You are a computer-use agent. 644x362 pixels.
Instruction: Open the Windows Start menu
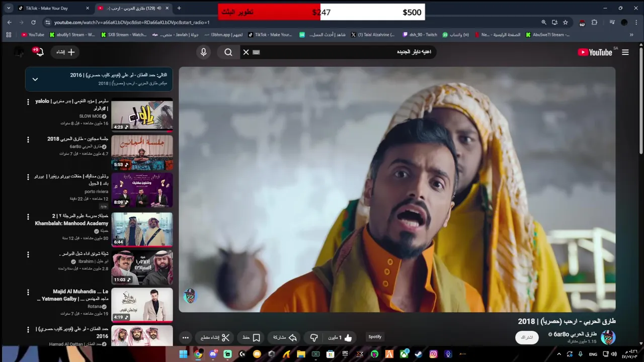coord(183,354)
